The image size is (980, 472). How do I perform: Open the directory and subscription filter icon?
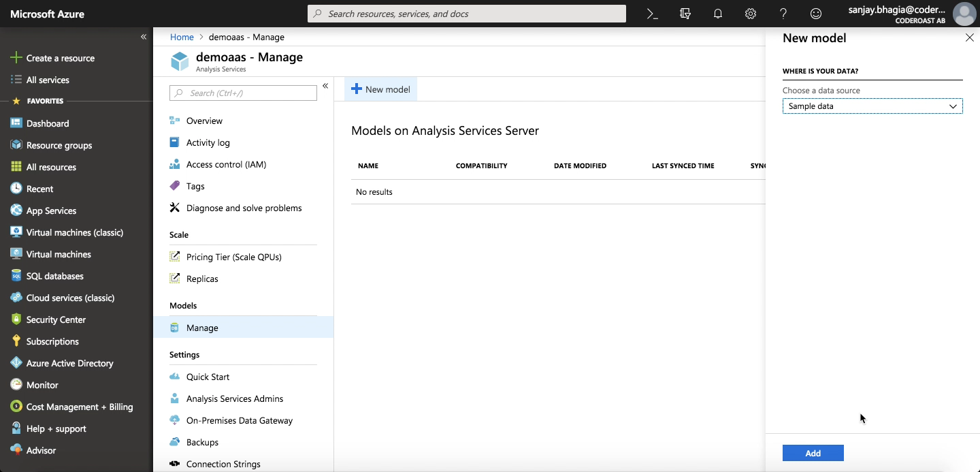tap(685, 14)
